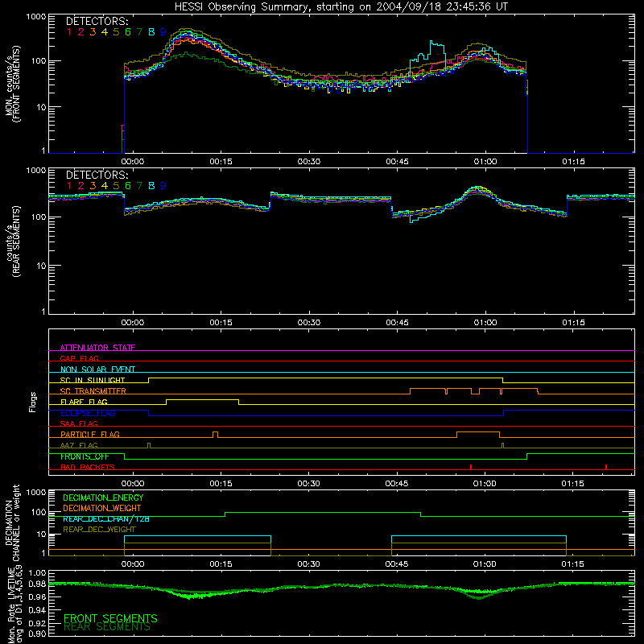Image resolution: width=644 pixels, height=644 pixels.
Task: Select the DECIMATION CHANNEL or weight axis label
Action: point(12,522)
